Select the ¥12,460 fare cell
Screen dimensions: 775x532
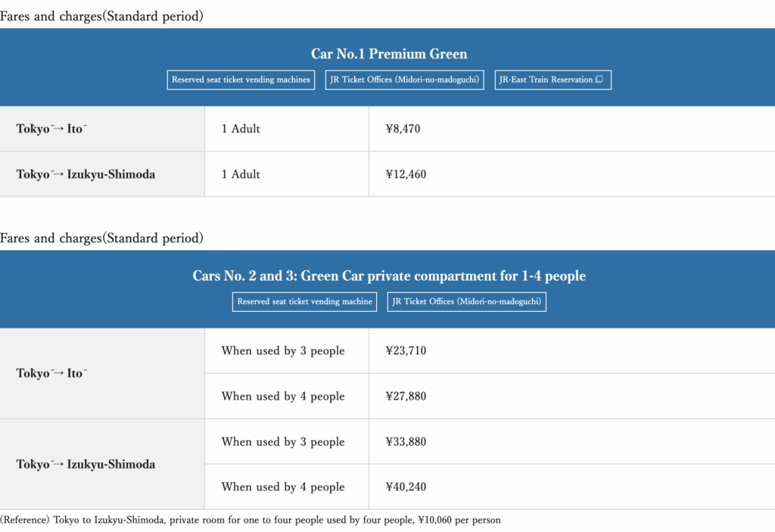pyautogui.click(x=406, y=174)
